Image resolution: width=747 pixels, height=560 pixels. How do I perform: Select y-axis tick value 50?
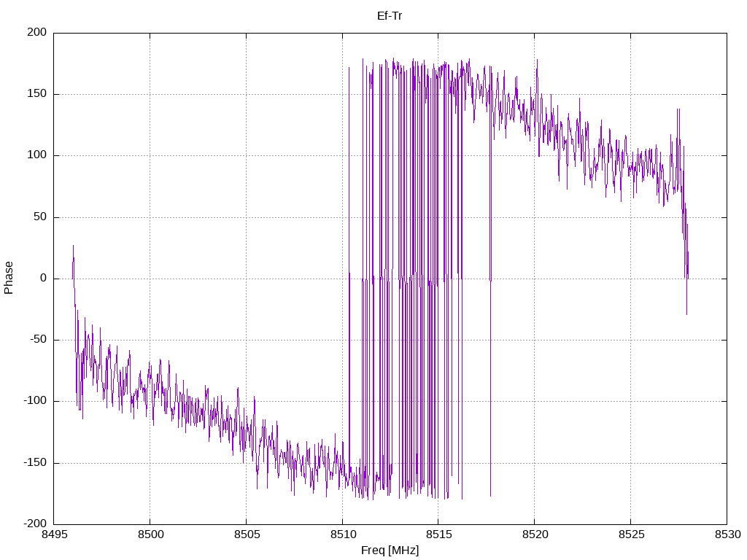tap(41, 217)
